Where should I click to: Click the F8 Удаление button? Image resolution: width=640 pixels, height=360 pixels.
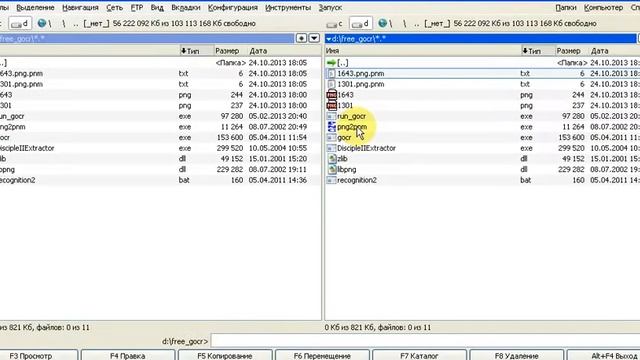pyautogui.click(x=516, y=355)
